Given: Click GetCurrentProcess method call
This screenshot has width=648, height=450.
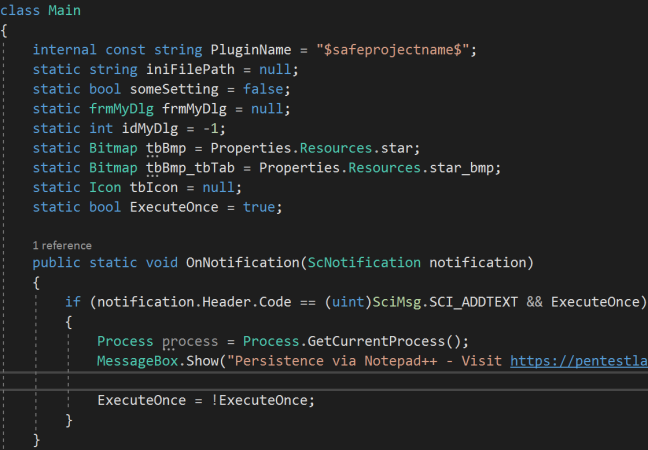Looking at the screenshot, I should (376, 342).
